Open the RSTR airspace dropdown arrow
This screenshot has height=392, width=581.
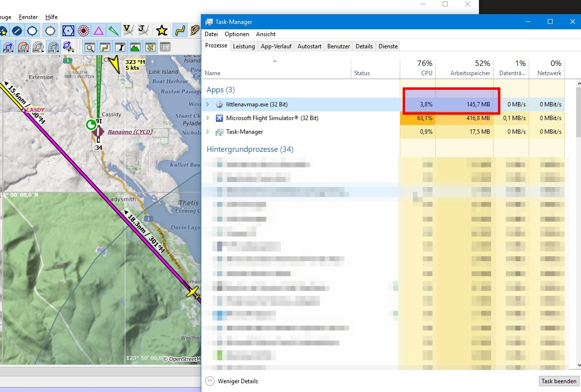click(x=28, y=51)
